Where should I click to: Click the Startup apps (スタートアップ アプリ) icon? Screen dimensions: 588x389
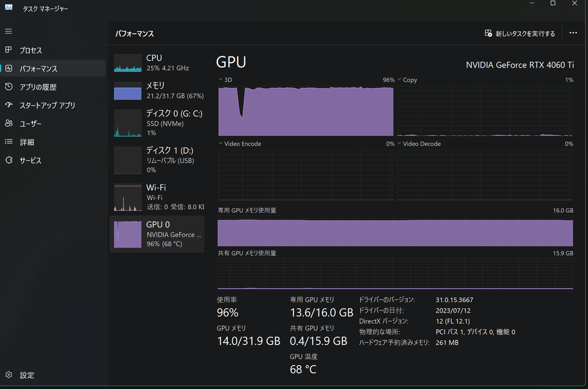[8, 105]
